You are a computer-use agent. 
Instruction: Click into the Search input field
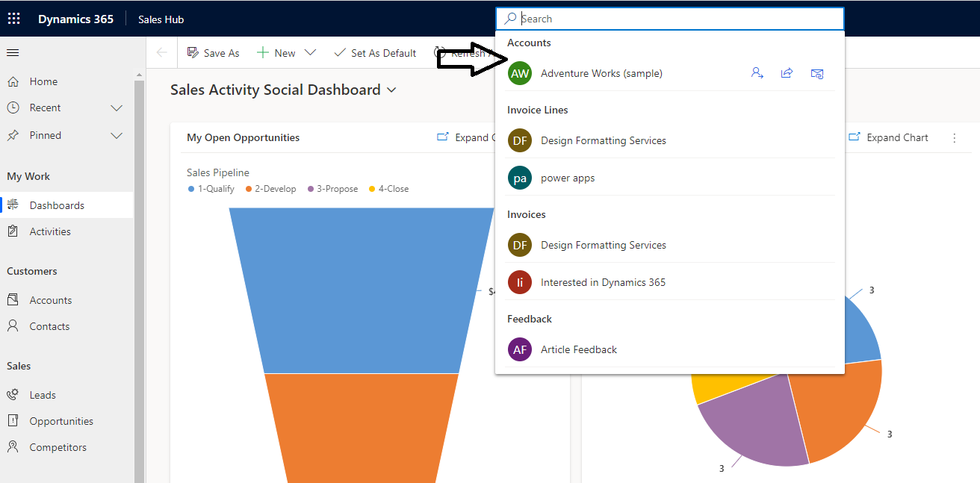pyautogui.click(x=670, y=19)
